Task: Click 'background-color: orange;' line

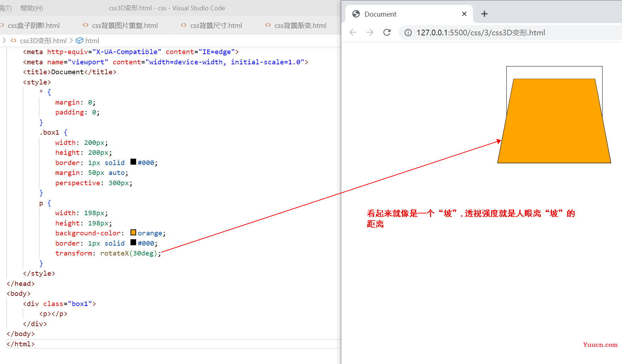Action: 110,233
